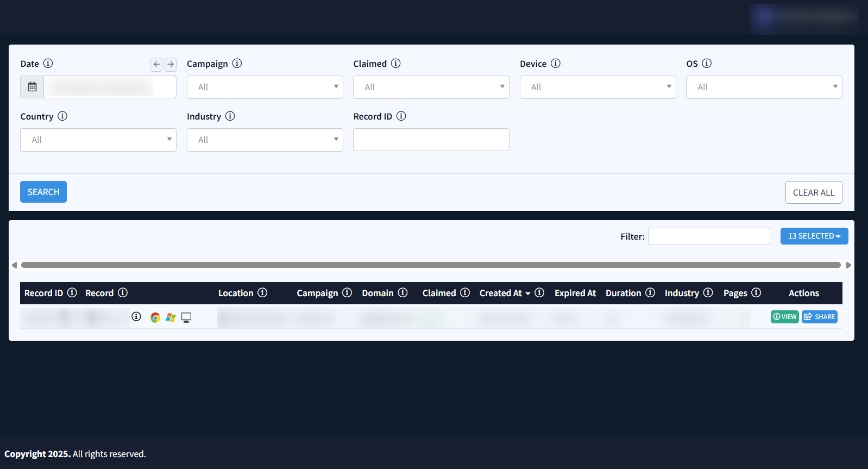Click the desktop monitor icon in record row
The height and width of the screenshot is (469, 868).
pyautogui.click(x=186, y=317)
